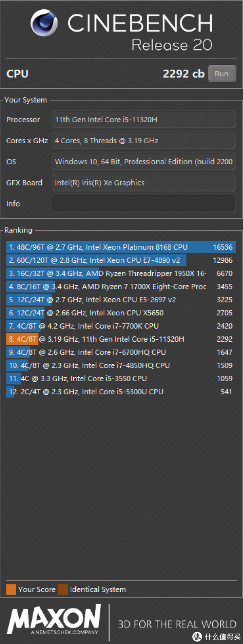Select the Threadripper 1950X ranking row
Screen dimensions: 243x644
coord(121,274)
